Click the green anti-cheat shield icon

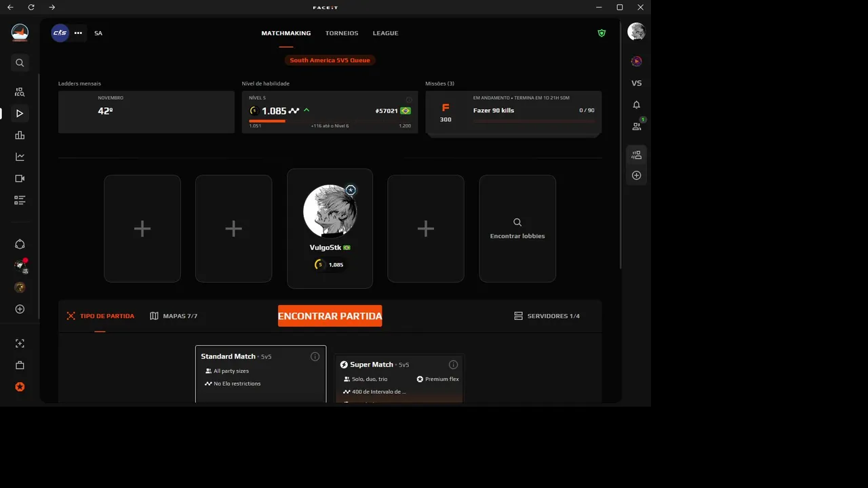coord(601,33)
